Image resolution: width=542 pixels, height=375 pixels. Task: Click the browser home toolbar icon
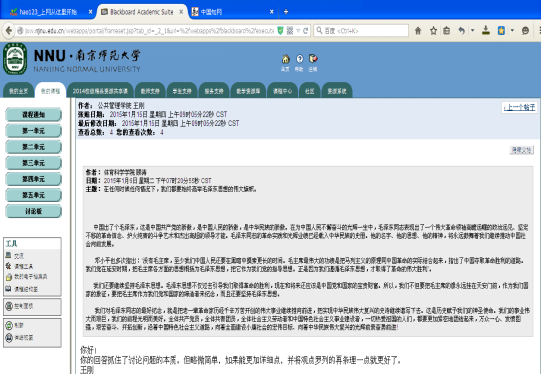[418, 31]
